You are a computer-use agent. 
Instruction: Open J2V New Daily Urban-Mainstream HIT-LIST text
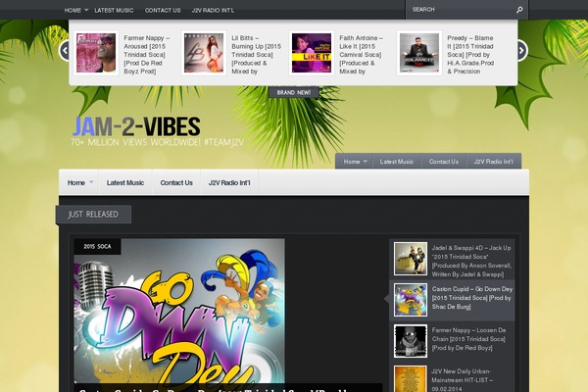click(x=462, y=380)
